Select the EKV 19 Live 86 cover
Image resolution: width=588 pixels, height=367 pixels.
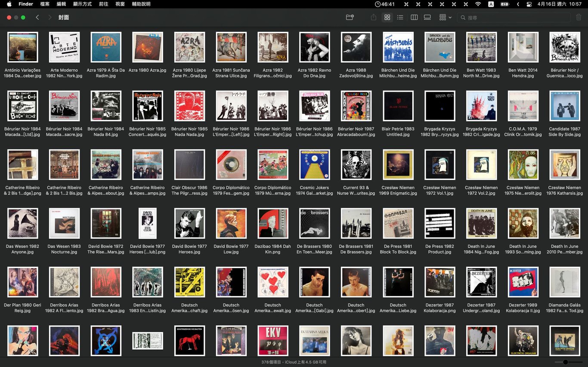click(x=273, y=341)
